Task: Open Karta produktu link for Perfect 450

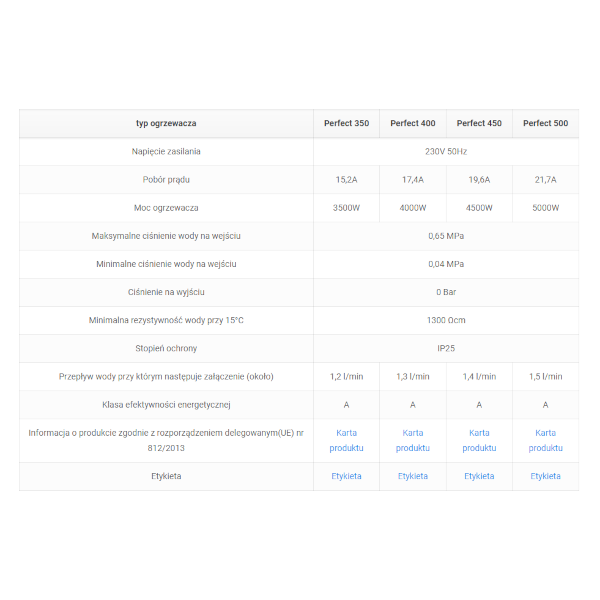Action: (x=479, y=440)
